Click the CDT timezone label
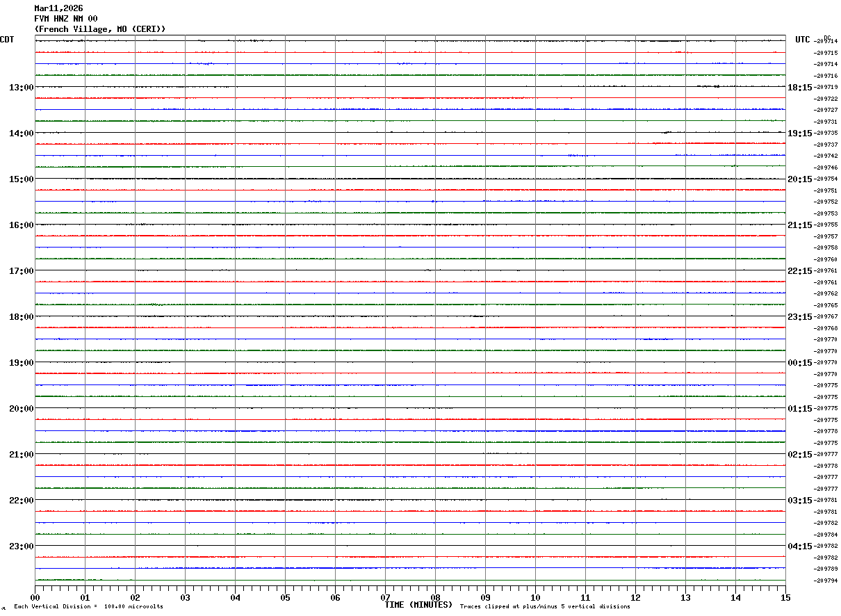 [7, 40]
